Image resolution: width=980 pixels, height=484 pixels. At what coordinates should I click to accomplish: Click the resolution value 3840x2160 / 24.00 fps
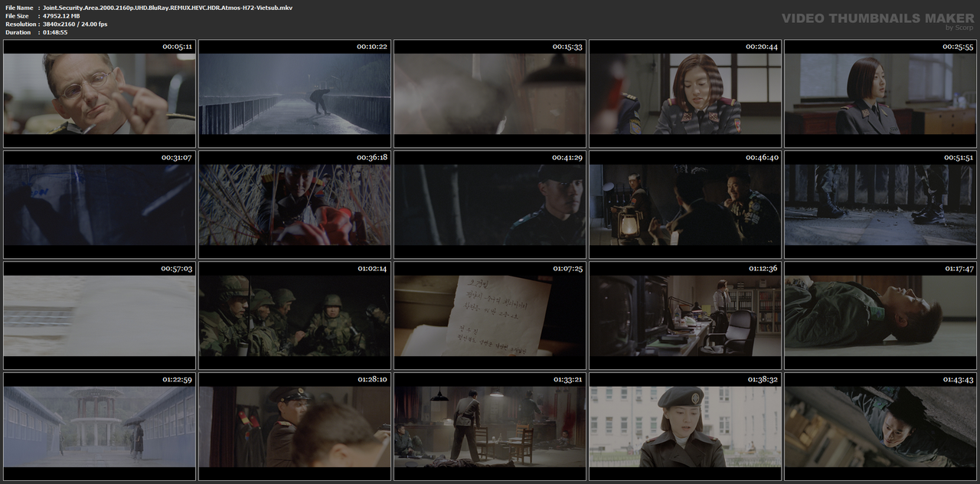click(75, 25)
